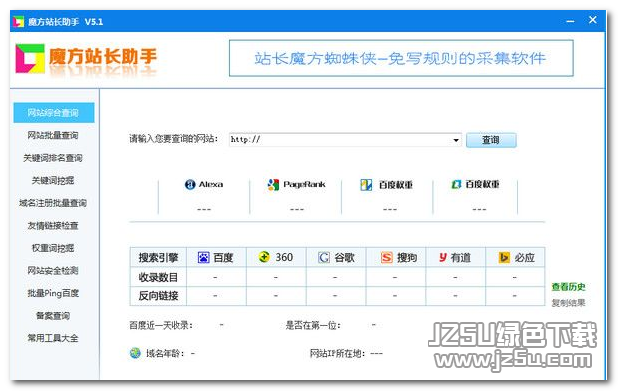This screenshot has width=618, height=391.
Task: Click the 站长魔方蜘蛛侠 banner ad
Action: (401, 58)
